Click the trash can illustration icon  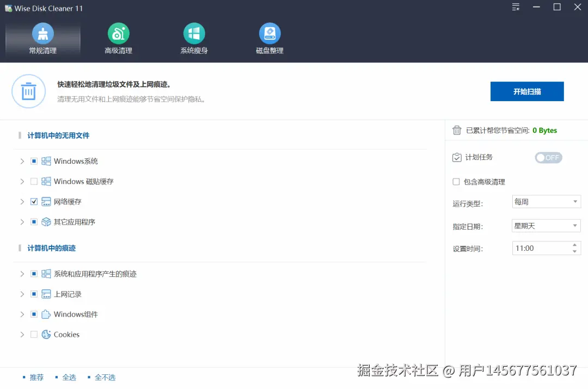28,91
